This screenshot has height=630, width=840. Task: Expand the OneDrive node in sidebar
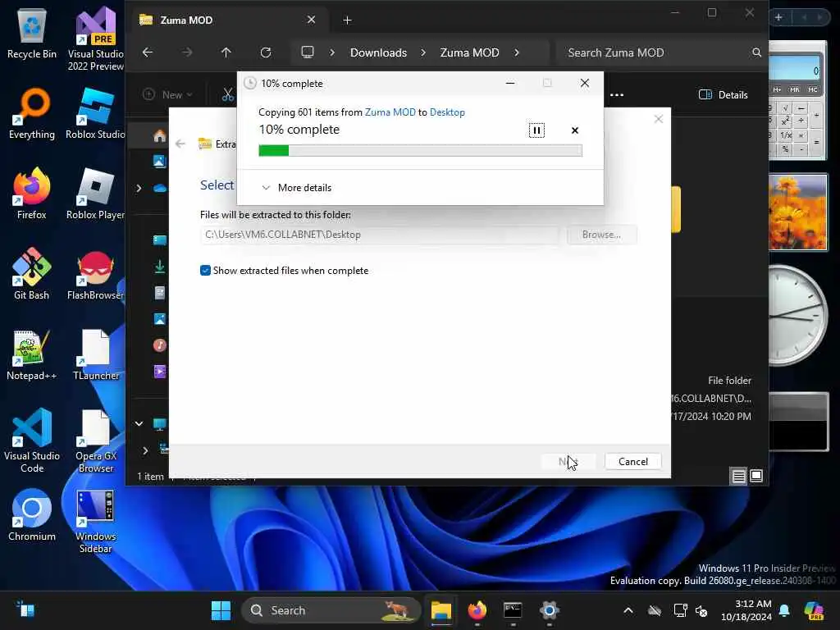(x=139, y=188)
